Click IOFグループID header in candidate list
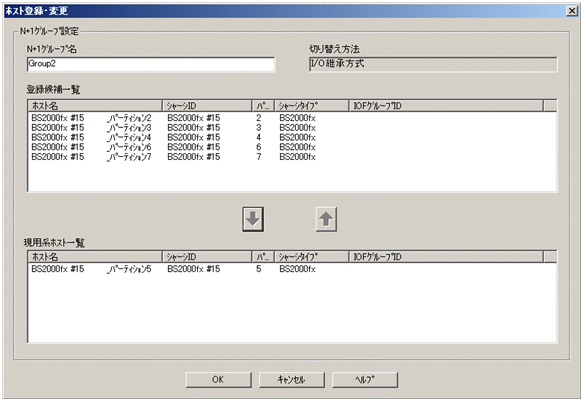Screen dimensions: 584x403 446,106
